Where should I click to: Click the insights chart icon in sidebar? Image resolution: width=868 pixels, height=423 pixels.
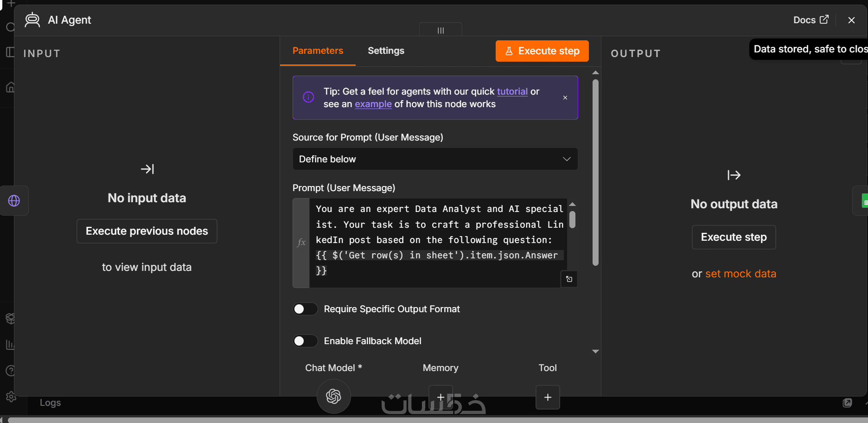click(x=10, y=345)
